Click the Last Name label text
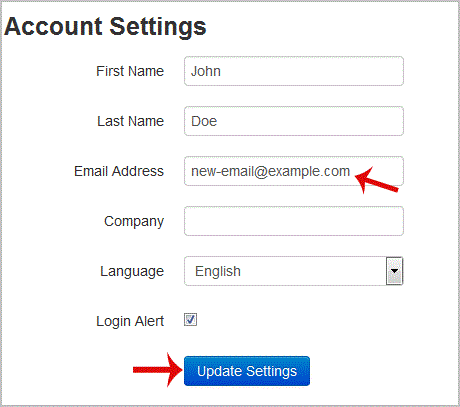460x407 pixels. pos(130,121)
